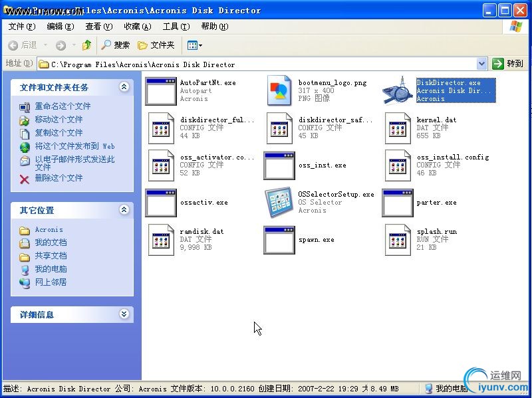Click the spawn.exe file name

coord(317,240)
